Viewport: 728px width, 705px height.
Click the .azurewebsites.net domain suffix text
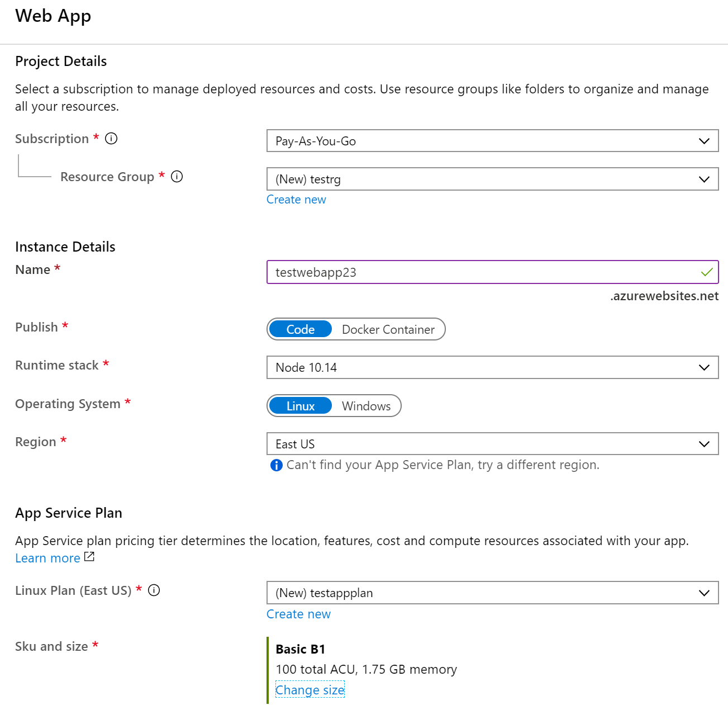tap(664, 296)
